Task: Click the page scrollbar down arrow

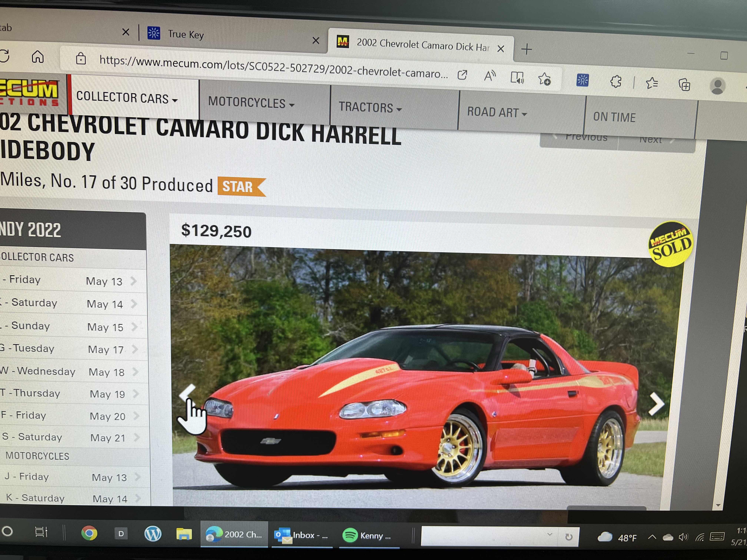Action: [718, 505]
